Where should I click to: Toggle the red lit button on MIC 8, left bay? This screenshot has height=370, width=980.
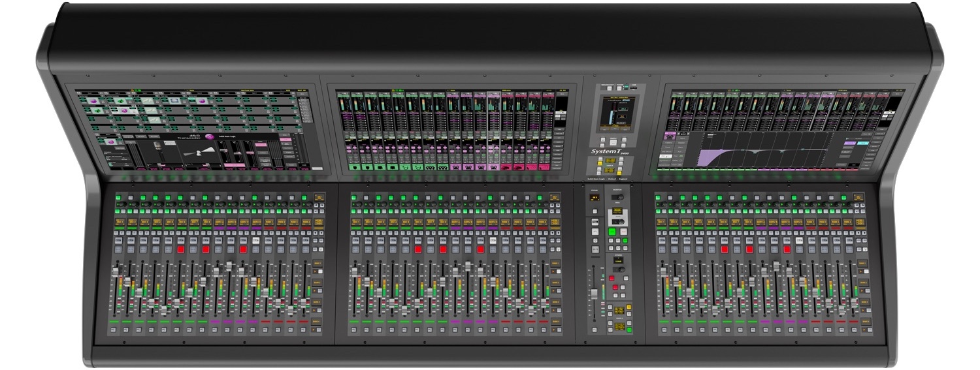coord(206,249)
